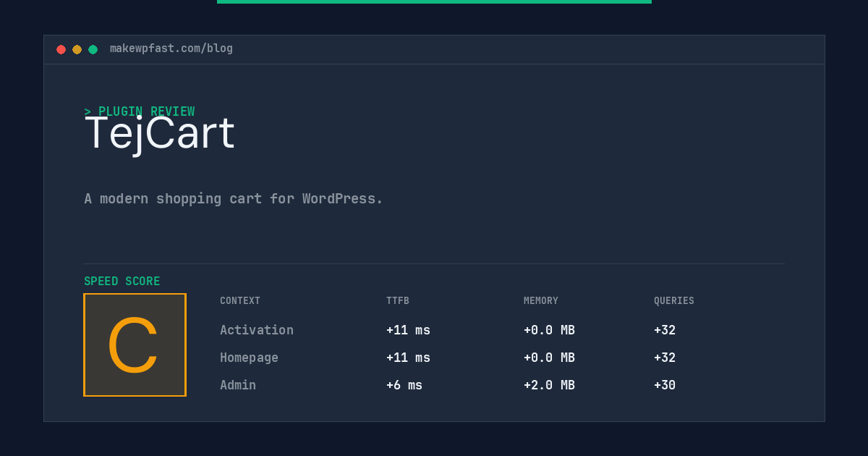Click the shopping cart description text
868x456 pixels.
(234, 198)
